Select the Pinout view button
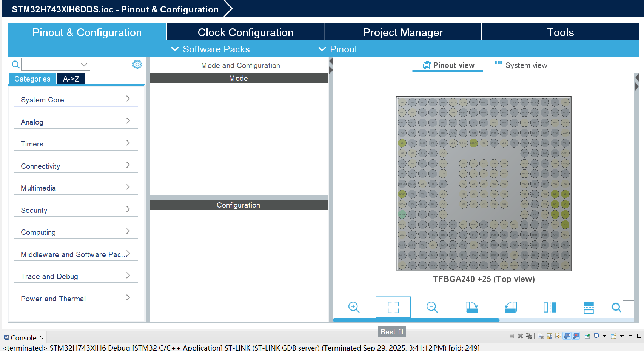Image resolution: width=644 pixels, height=351 pixels. click(x=448, y=65)
